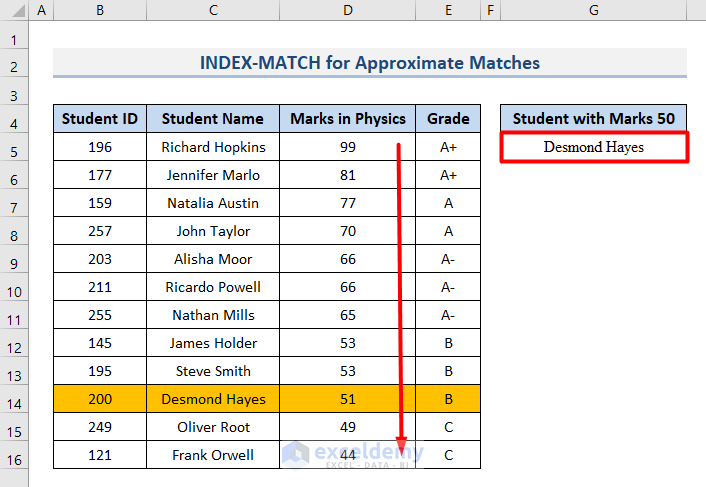Viewport: 706px width, 487px height.
Task: Select the Oliver Root cell
Action: (213, 427)
